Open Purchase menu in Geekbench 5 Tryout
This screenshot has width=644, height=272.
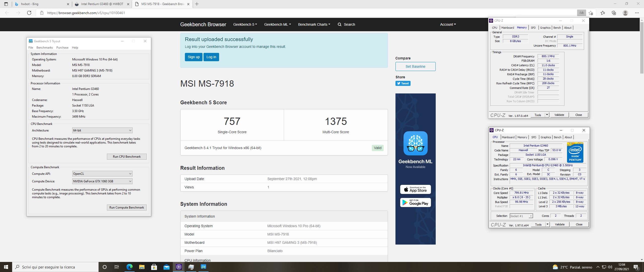tap(62, 48)
